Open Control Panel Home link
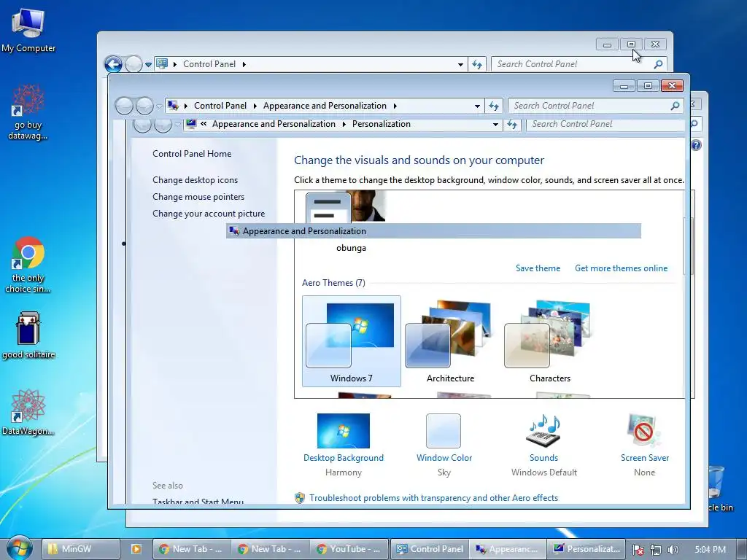Viewport: 747px width, 560px height. [x=192, y=154]
